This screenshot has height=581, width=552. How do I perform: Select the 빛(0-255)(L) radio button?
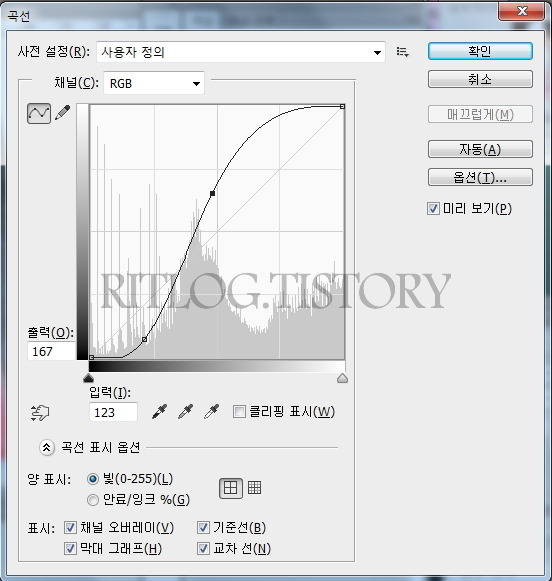pos(93,479)
